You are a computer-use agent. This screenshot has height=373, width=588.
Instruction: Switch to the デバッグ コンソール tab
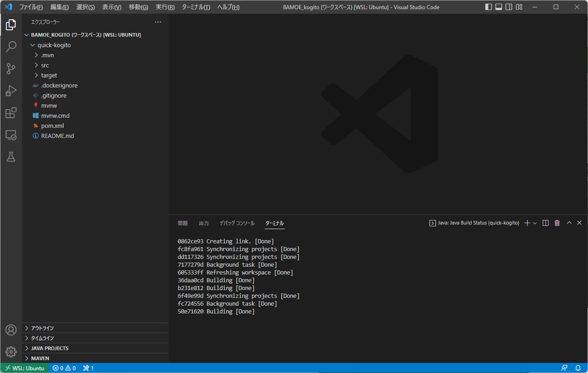tap(237, 223)
